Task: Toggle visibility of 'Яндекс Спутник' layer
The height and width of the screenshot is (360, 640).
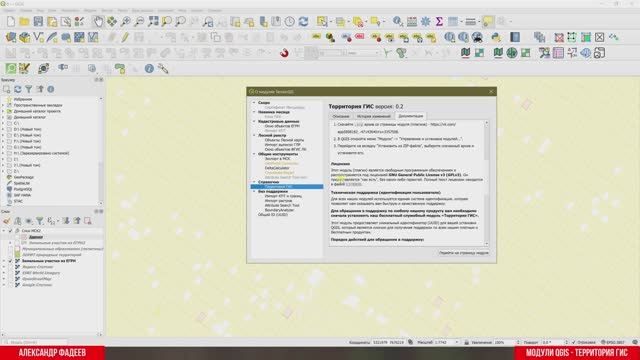Action: point(11,267)
